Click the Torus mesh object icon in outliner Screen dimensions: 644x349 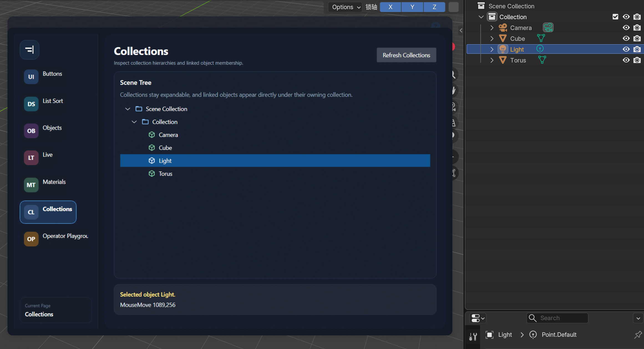click(503, 60)
